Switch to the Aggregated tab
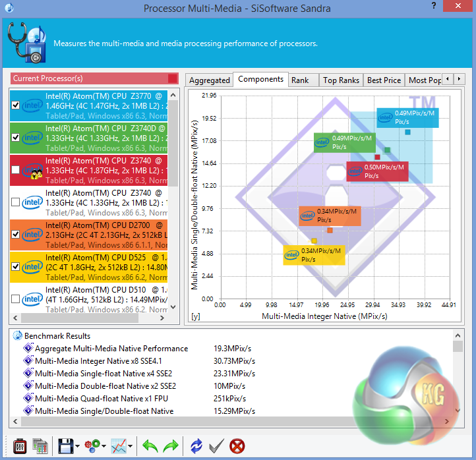This screenshot has height=460, width=476. tap(210, 80)
